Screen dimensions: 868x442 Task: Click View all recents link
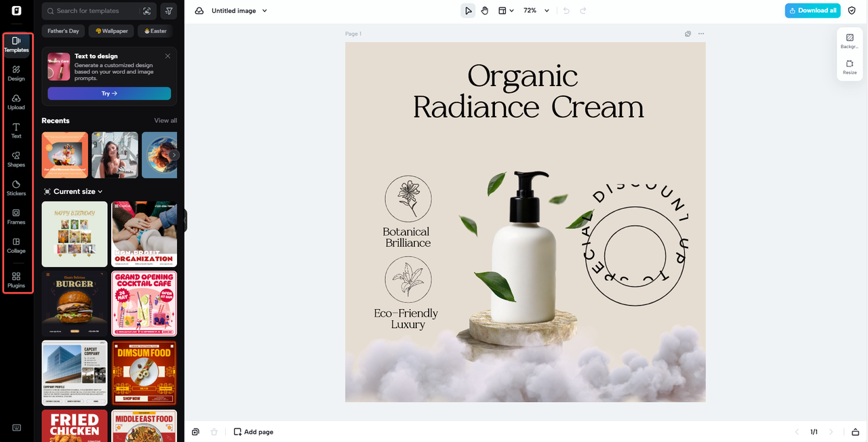(165, 121)
